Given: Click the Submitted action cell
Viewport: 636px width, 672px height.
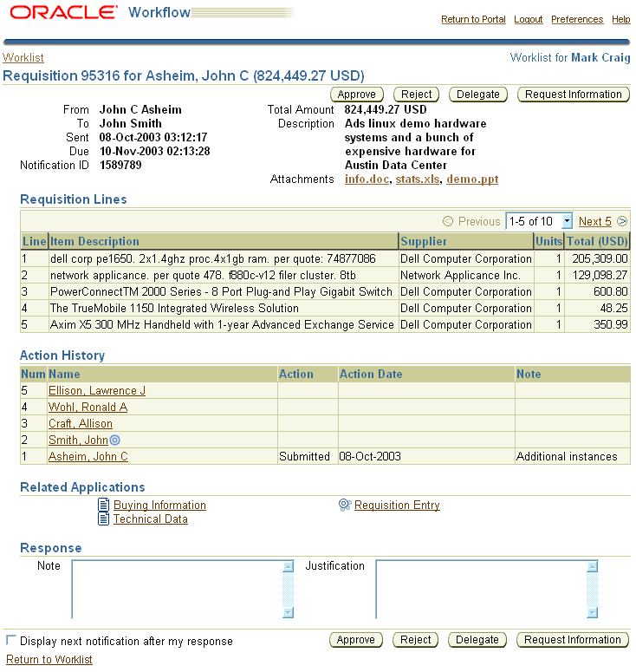Looking at the screenshot, I should 308,456.
